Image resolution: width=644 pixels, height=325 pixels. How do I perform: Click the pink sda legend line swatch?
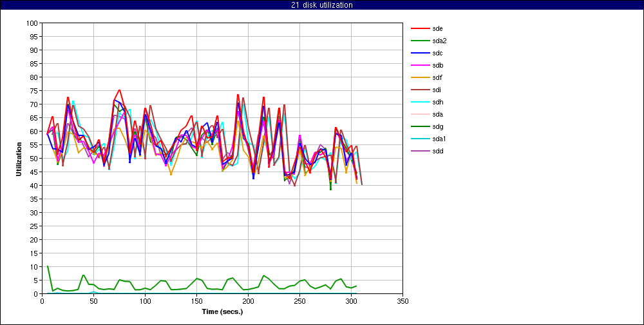point(419,115)
